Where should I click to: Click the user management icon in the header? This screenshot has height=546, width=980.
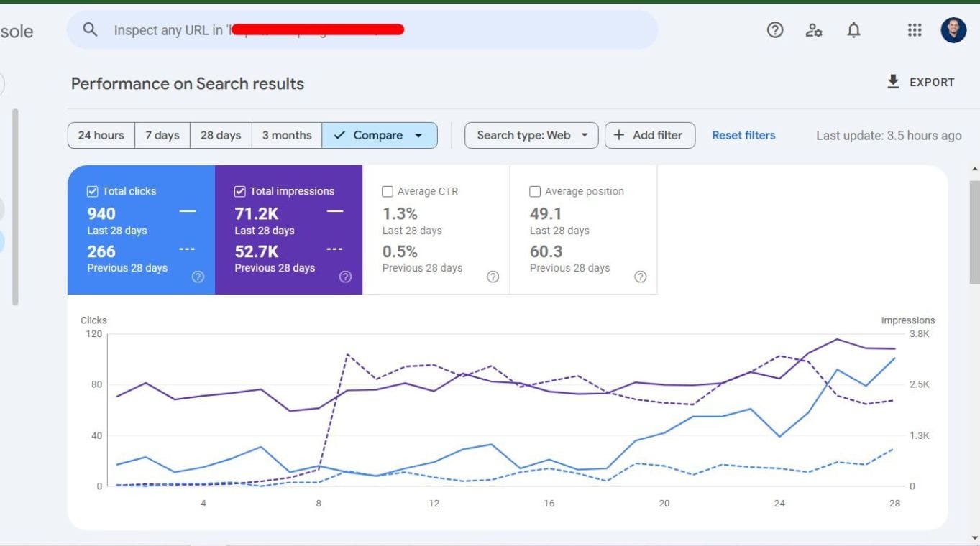coord(813,29)
